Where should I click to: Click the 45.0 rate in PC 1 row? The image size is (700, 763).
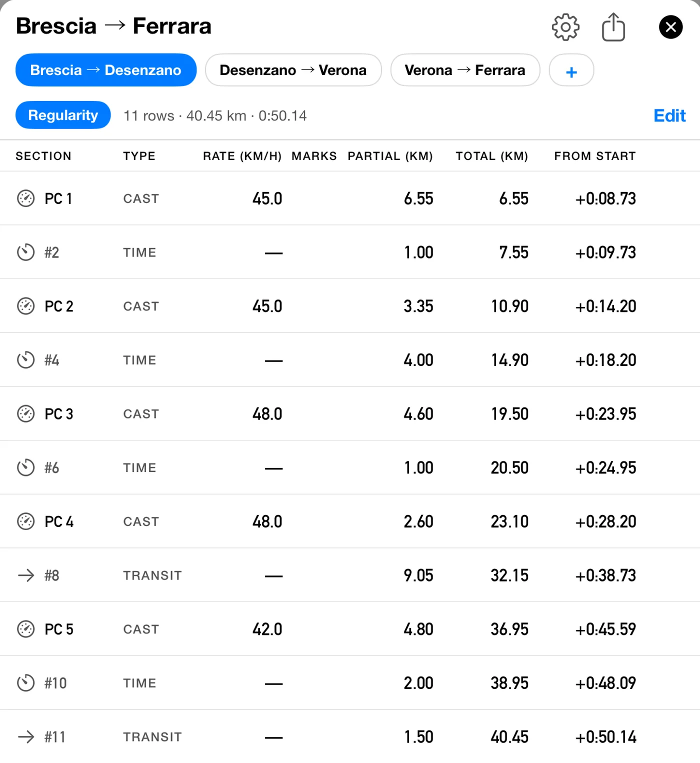pos(267,198)
